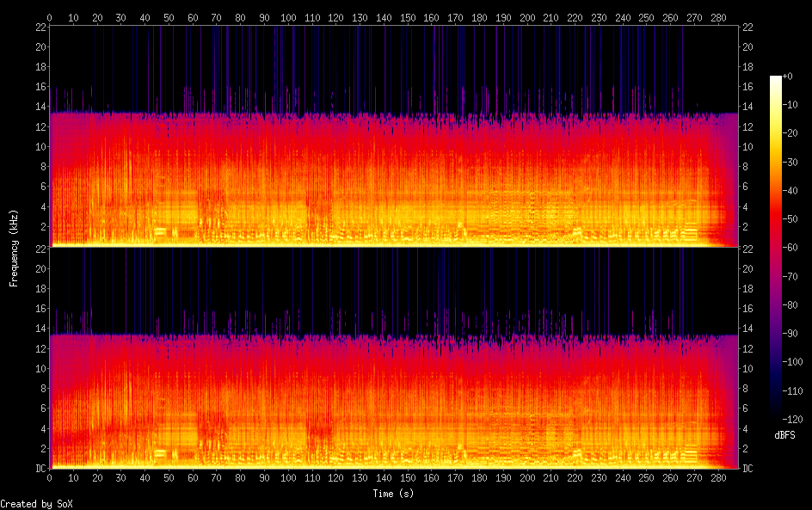The image size is (812, 510).
Task: Click the "14" kHz label on upper channel's left axis
Action: tap(39, 107)
